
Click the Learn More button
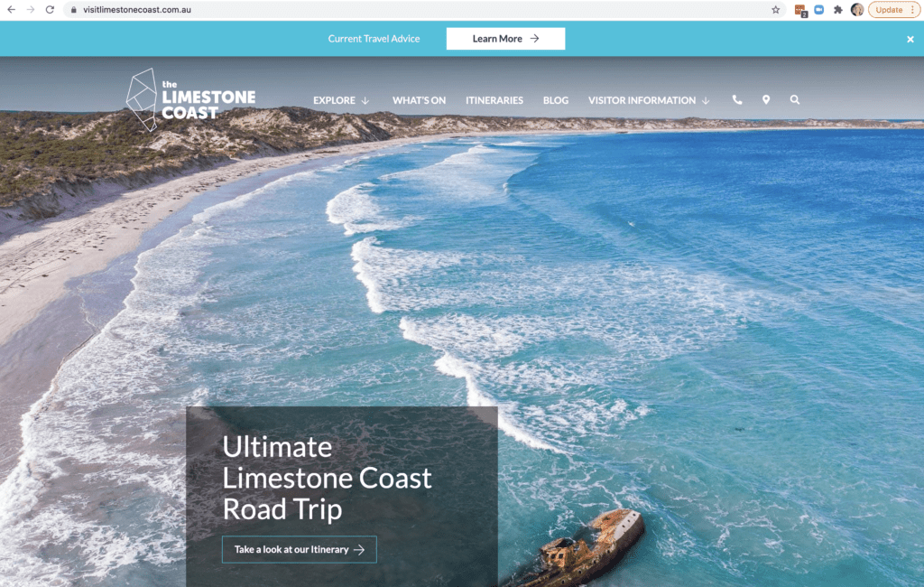click(505, 38)
